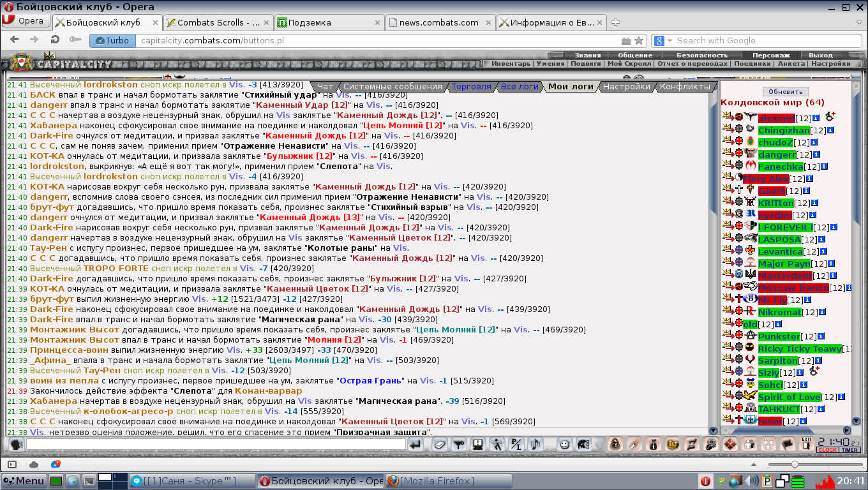Click the Opera back navigation arrow

(x=14, y=40)
